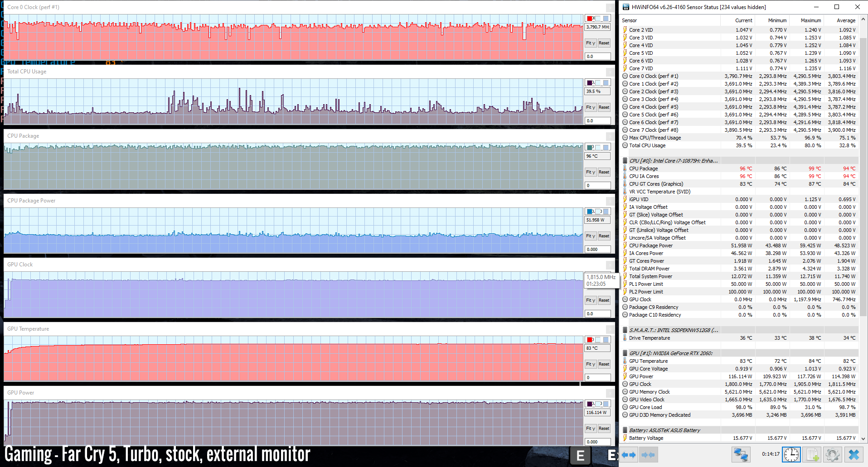
Task: Click the dark purple swatch in Total CPU Usage graph
Action: click(590, 83)
